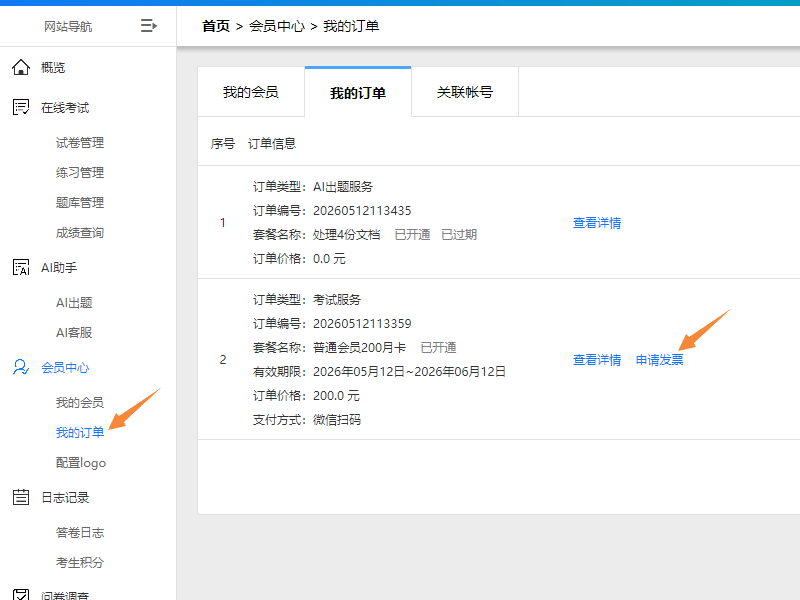Click the 订单信息 column header
This screenshot has width=800, height=600.
coord(272,144)
